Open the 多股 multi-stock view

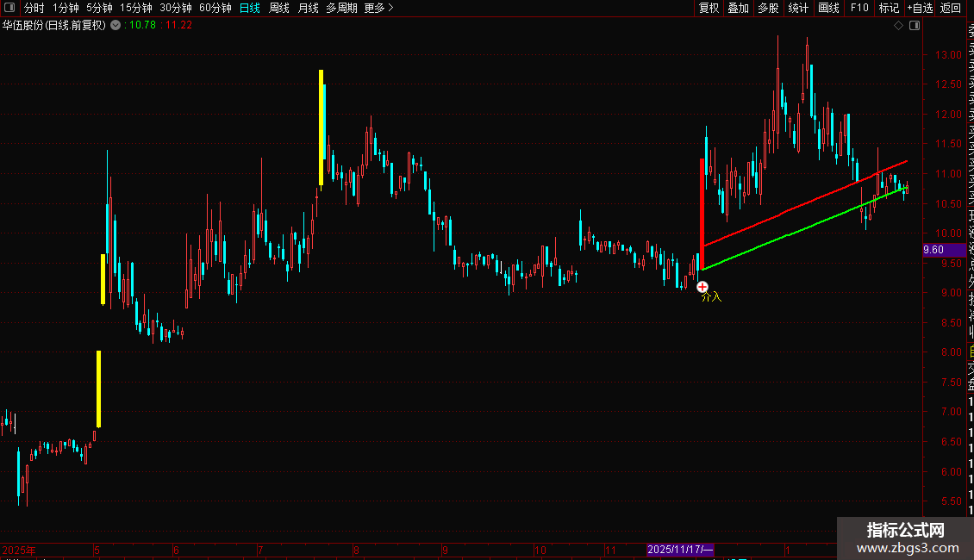point(768,8)
